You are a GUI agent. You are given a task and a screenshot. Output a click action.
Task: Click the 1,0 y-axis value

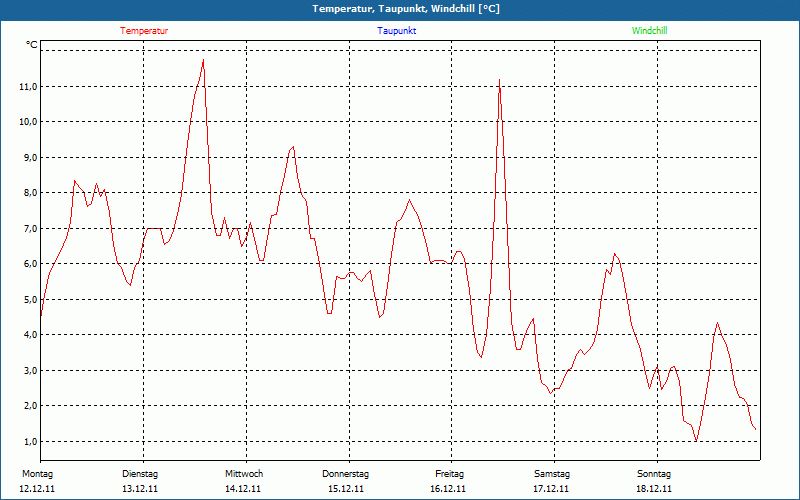(x=30, y=441)
